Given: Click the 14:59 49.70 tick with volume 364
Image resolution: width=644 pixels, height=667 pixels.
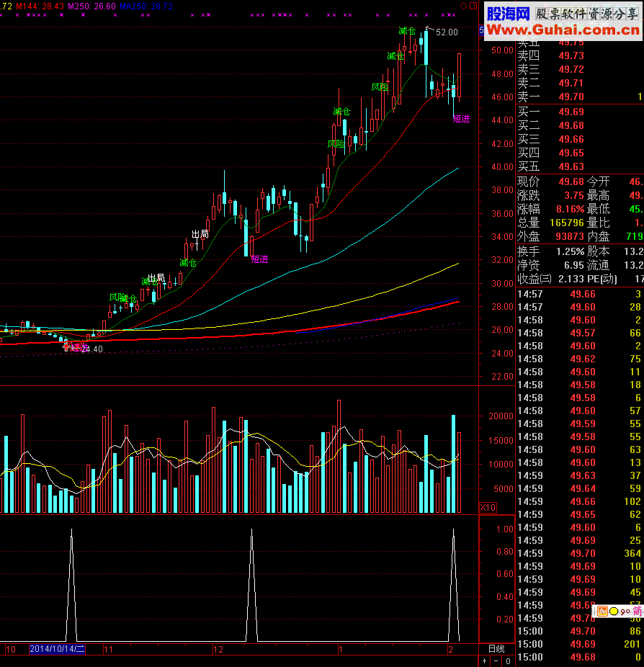Looking at the screenshot, I should tap(579, 553).
